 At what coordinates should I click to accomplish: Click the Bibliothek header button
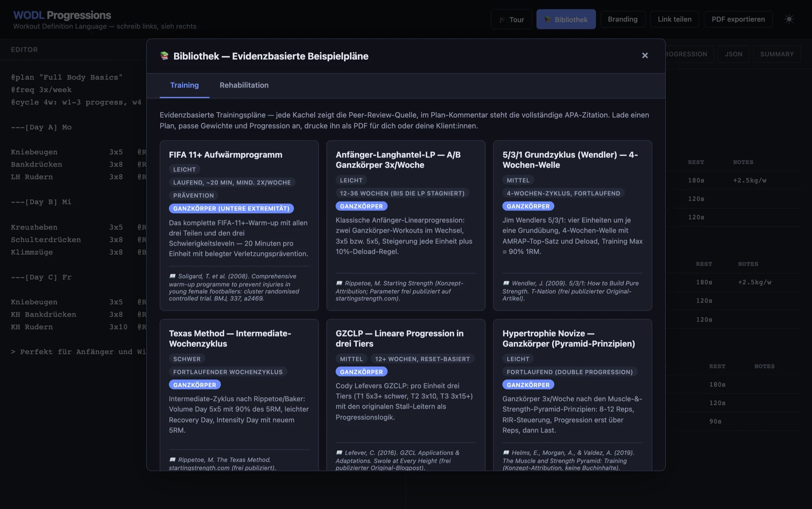(566, 19)
